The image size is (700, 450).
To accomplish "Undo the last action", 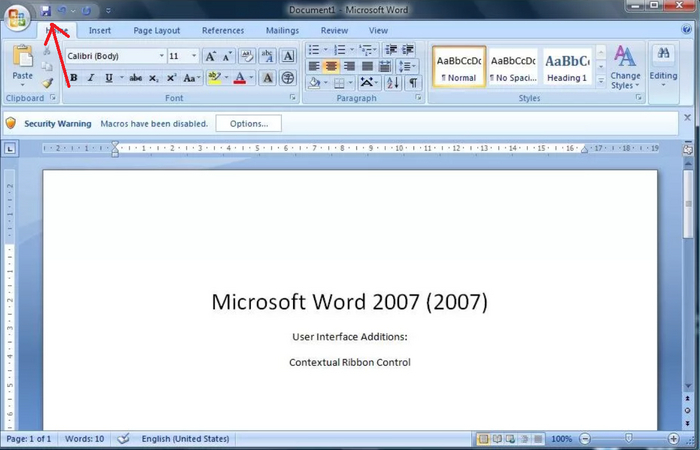I will pyautogui.click(x=62, y=11).
